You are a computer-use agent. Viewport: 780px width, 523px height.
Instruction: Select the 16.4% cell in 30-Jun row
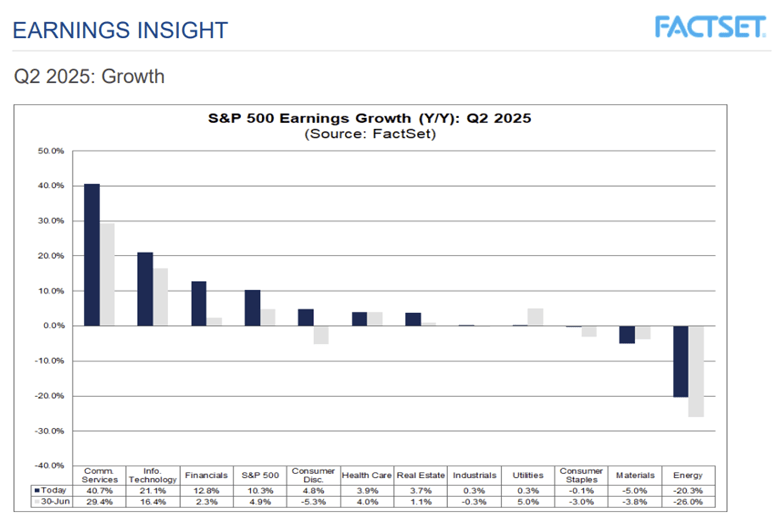[x=153, y=502]
